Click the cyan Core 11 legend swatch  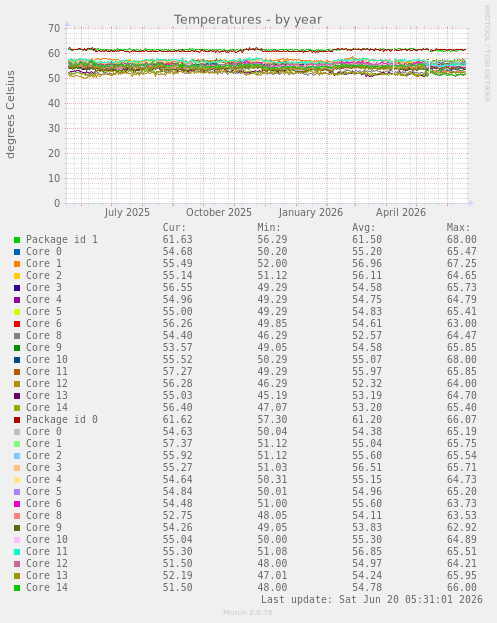[x=17, y=552]
